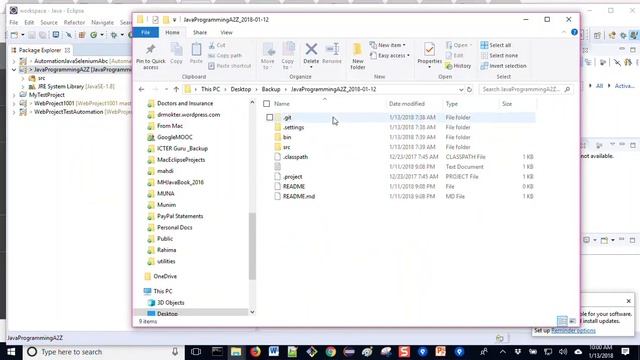Click This PC in the breadcrumb
This screenshot has width=640, height=360.
point(210,89)
